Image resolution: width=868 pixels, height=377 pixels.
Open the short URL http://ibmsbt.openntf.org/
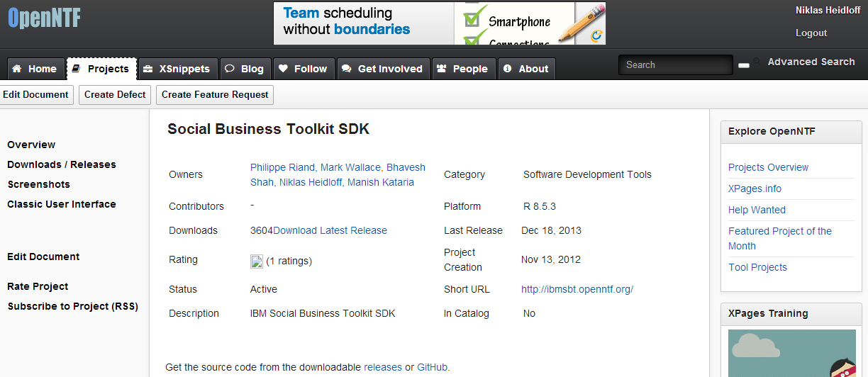(x=577, y=289)
